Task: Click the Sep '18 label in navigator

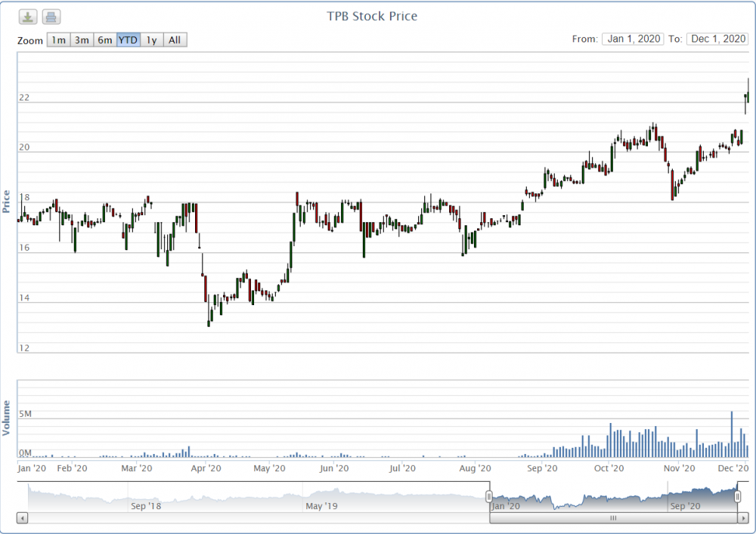Action: click(146, 506)
